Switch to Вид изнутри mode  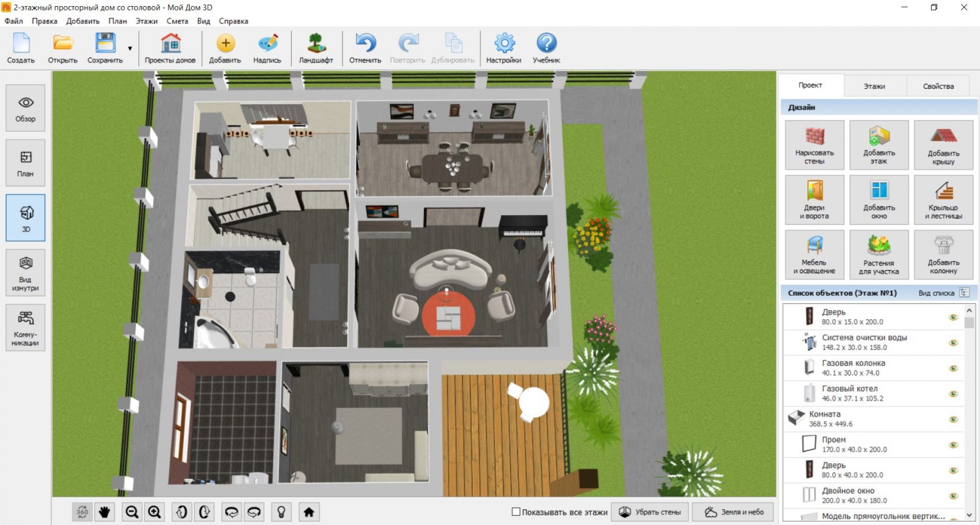click(26, 273)
